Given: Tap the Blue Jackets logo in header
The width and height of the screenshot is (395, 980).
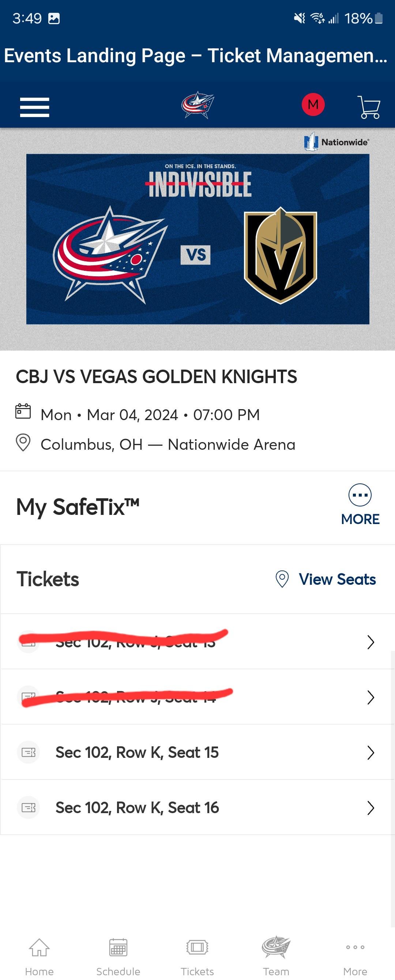Looking at the screenshot, I should 198,105.
